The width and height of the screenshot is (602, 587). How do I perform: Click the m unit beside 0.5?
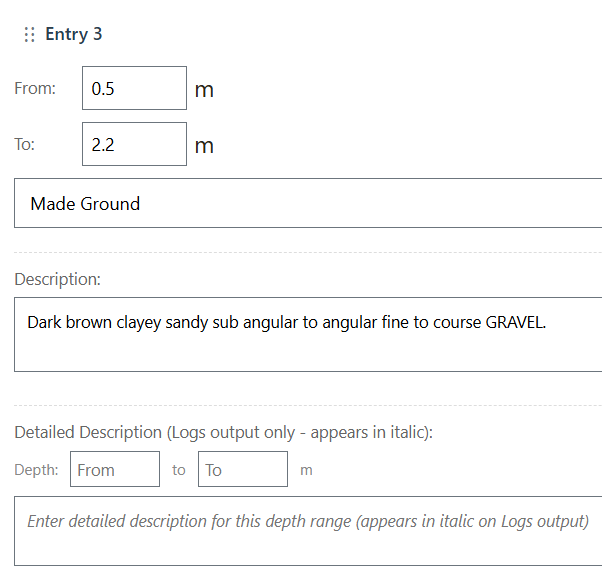(x=204, y=90)
